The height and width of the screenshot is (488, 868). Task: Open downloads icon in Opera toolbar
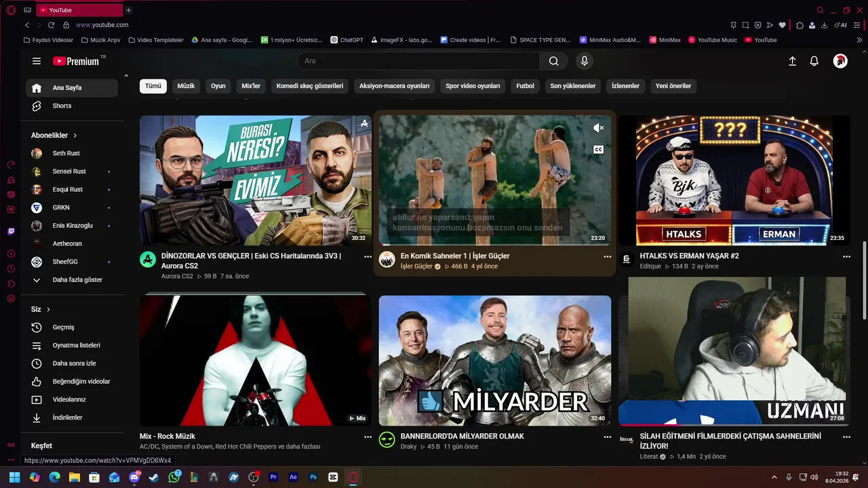[x=824, y=25]
